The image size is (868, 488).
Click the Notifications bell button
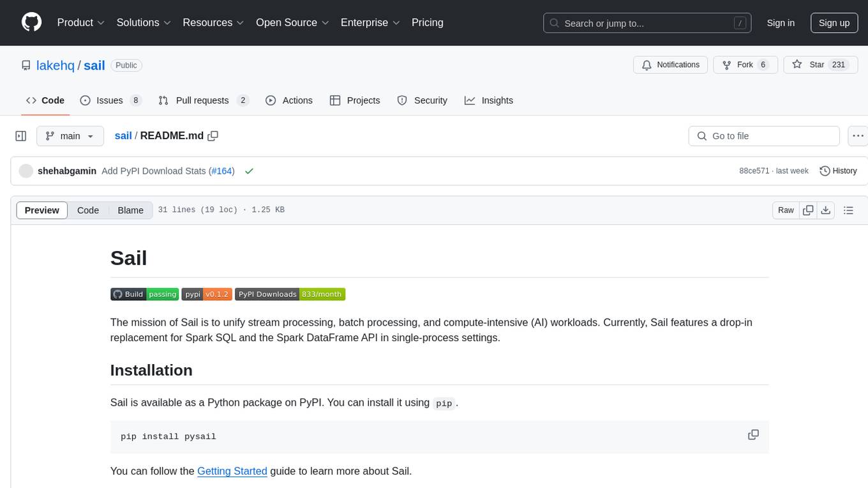click(670, 65)
